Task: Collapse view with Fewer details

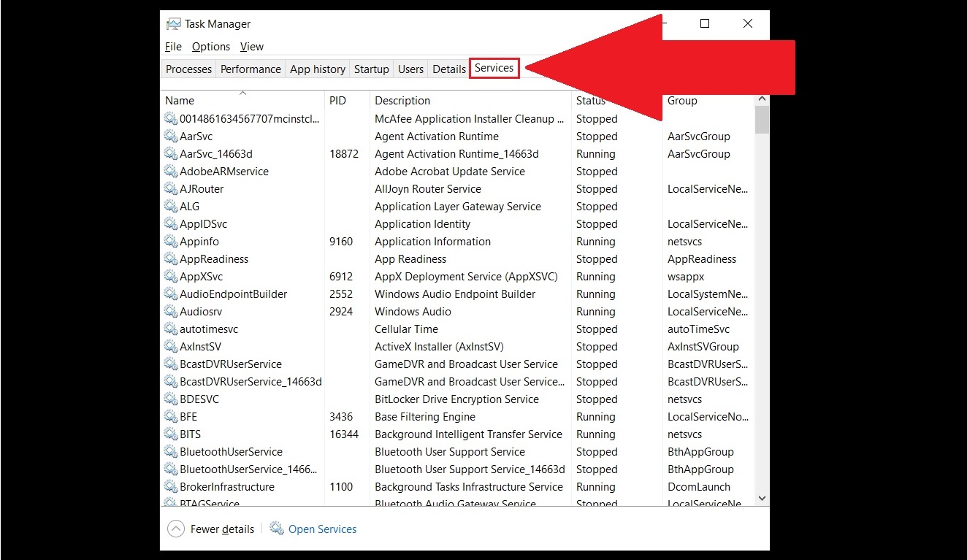Action: tap(222, 529)
